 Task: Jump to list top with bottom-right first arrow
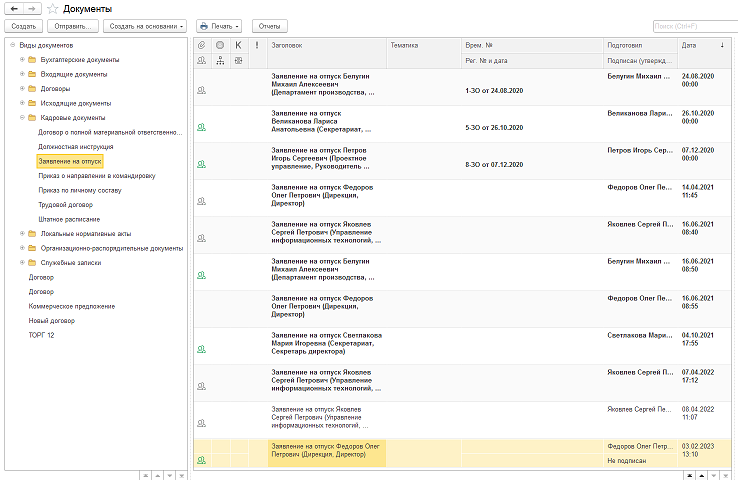[x=690, y=475]
